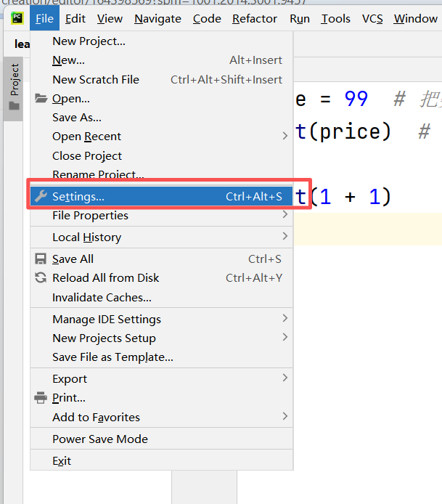Click the printer icon beside Print
This screenshot has width=442, height=504.
click(41, 397)
